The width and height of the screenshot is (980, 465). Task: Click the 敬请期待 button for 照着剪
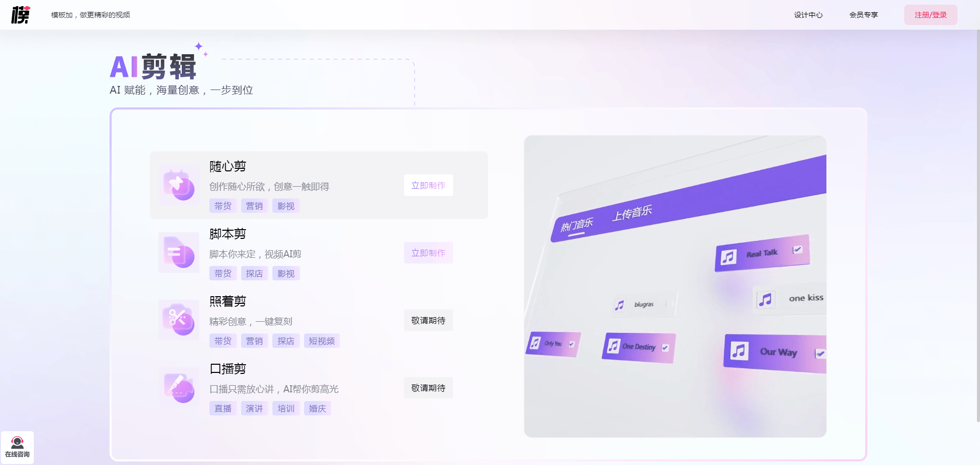tap(428, 320)
